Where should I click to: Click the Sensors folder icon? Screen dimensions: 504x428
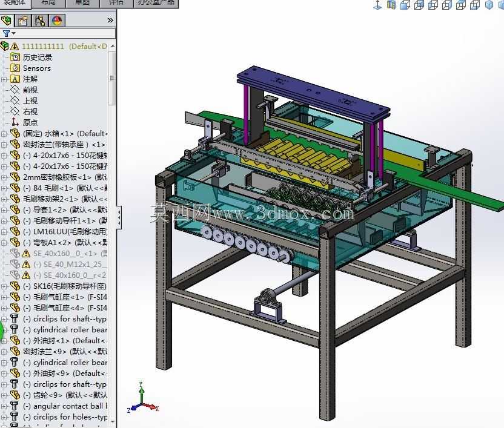coord(15,68)
